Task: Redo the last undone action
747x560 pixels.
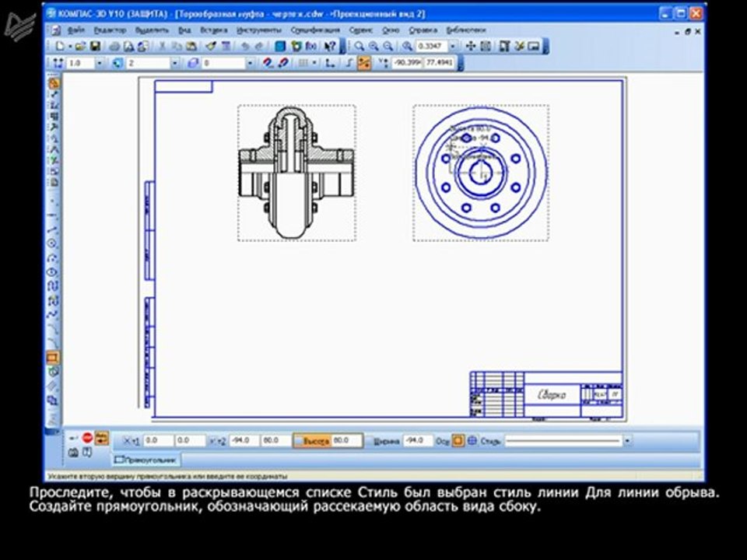Action: coord(259,46)
